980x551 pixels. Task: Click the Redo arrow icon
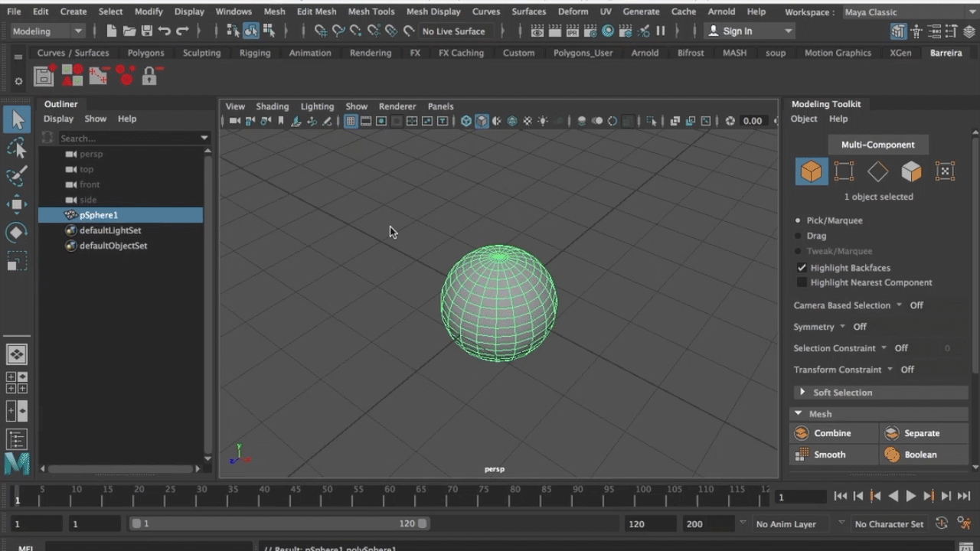tap(182, 31)
